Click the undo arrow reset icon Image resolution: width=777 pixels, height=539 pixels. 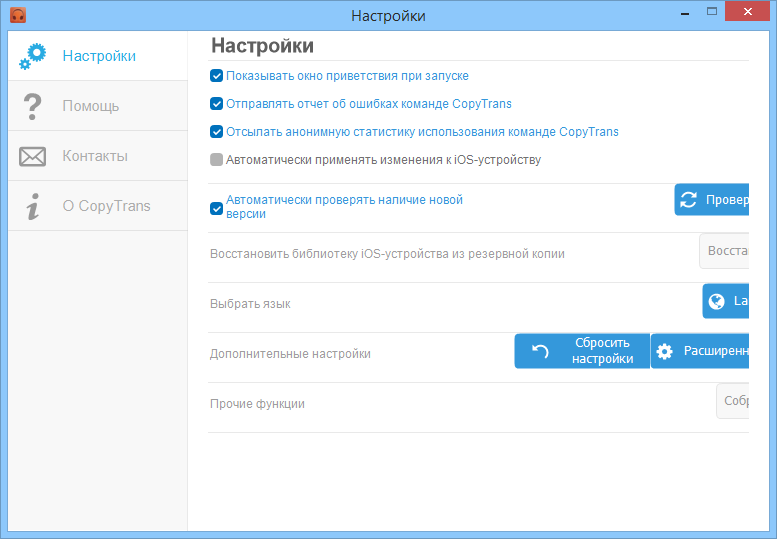(540, 351)
